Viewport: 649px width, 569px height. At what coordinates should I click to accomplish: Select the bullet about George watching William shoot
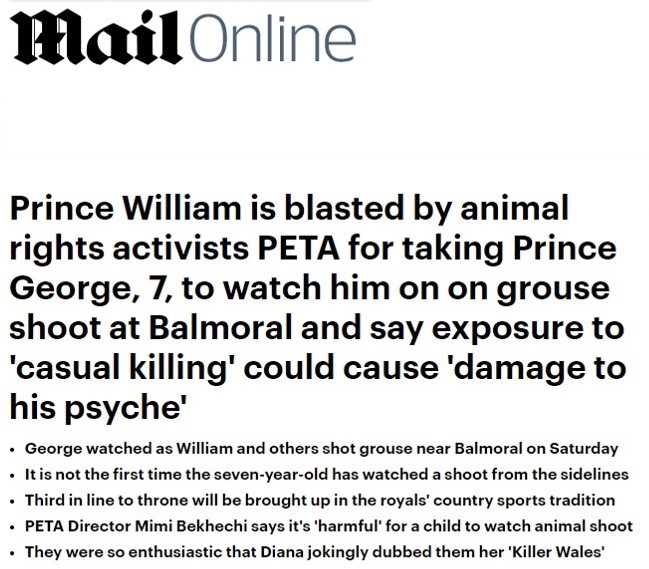pyautogui.click(x=322, y=448)
